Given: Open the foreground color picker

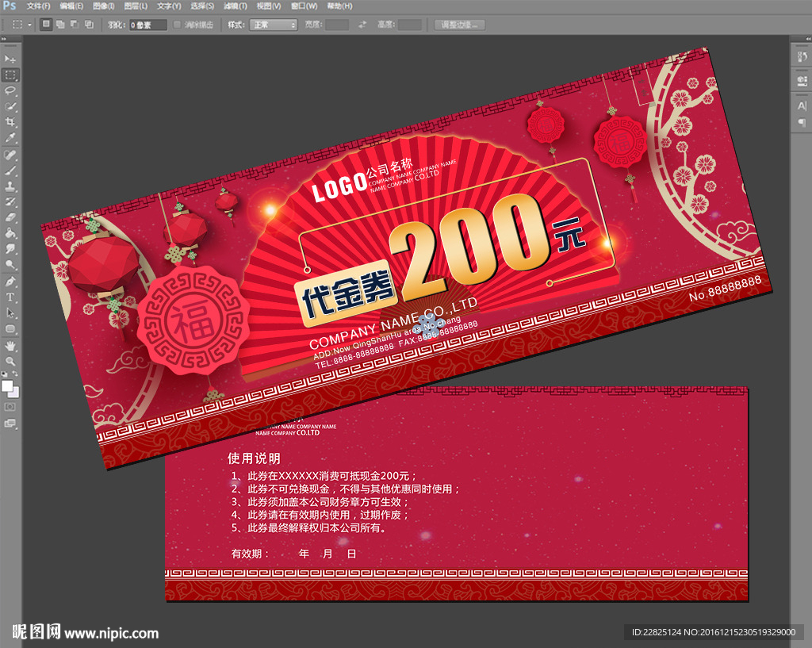Looking at the screenshot, I should point(6,386).
